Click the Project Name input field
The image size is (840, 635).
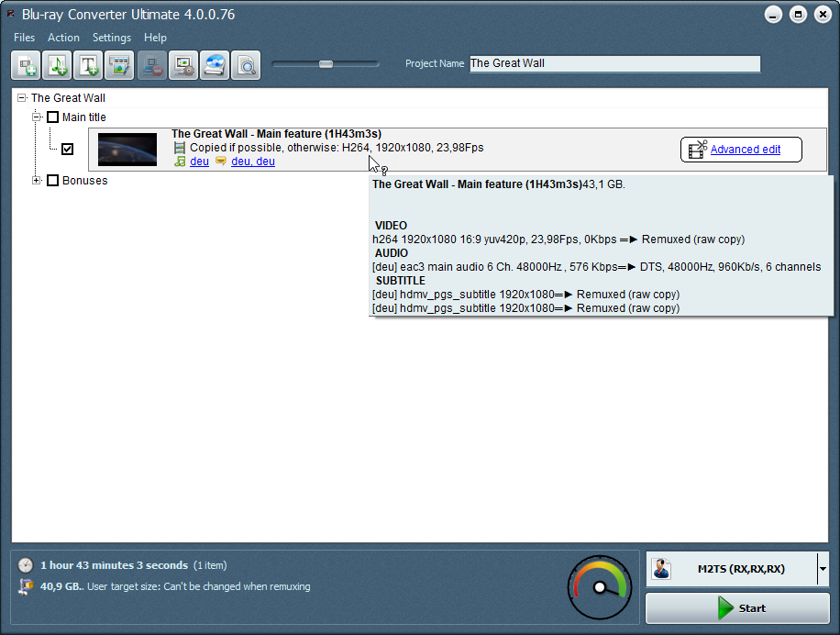point(615,63)
